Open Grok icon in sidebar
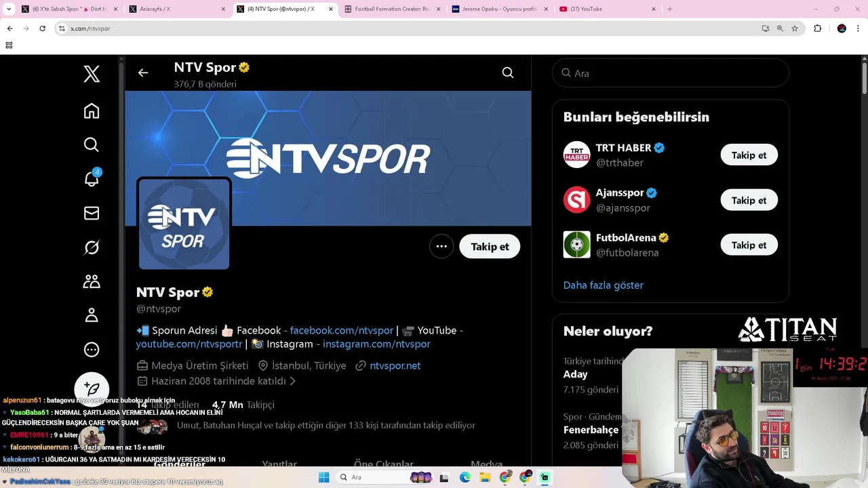Screen dimensions: 868x488 (92, 247)
